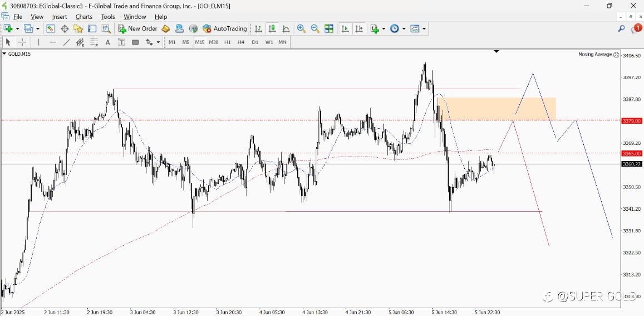Expand the Profiles dropdown arrow
This screenshot has width=644, height=316.
click(x=38, y=28)
